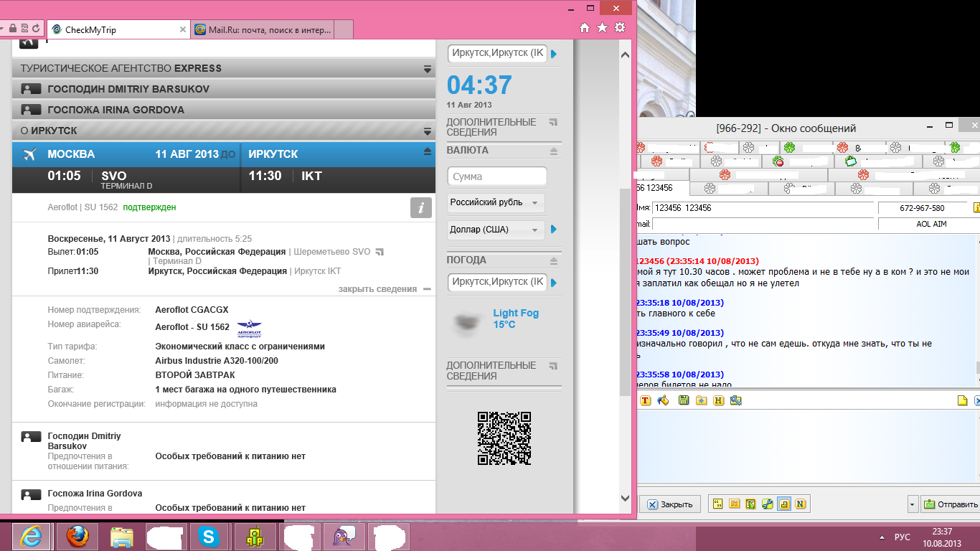Open the dropdown arrow next to Отправить
The image size is (980, 551).
tap(913, 504)
